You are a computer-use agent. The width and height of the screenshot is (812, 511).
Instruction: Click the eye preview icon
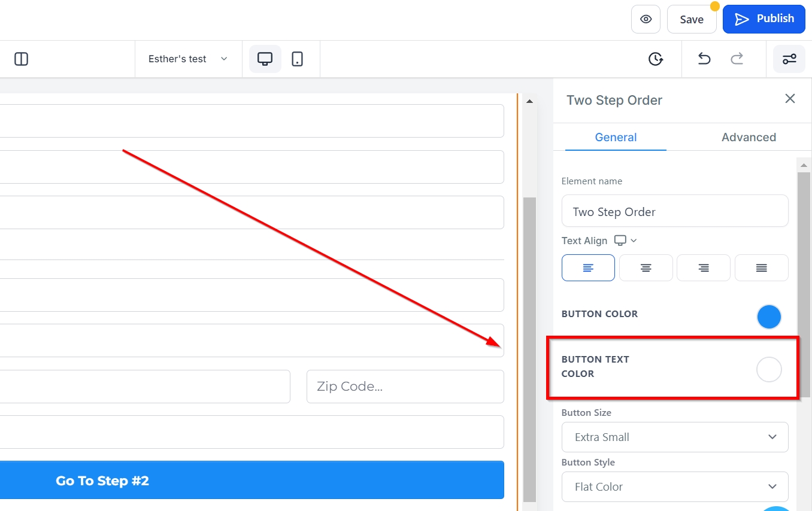[646, 19]
